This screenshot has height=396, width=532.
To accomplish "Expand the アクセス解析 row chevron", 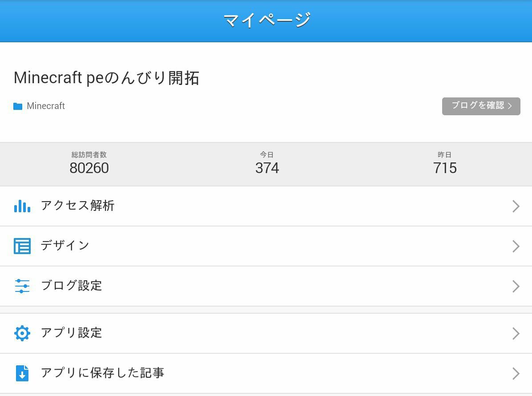I will pyautogui.click(x=516, y=206).
